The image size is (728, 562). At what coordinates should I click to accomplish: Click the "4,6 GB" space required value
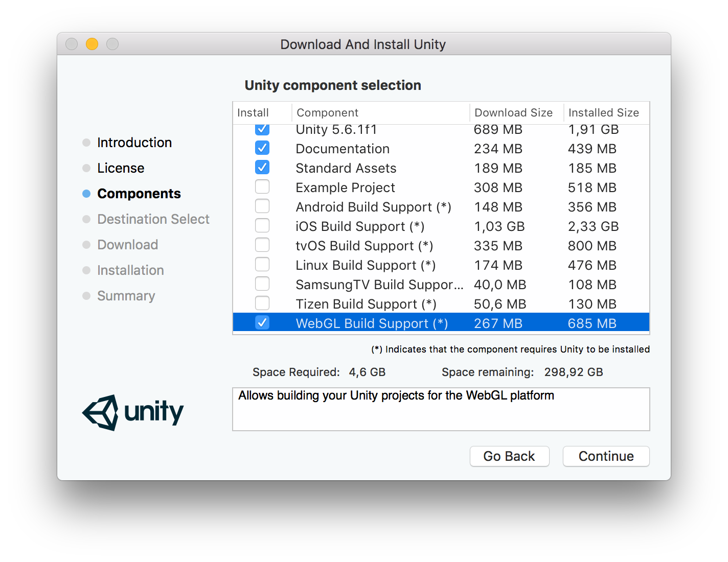click(x=367, y=372)
